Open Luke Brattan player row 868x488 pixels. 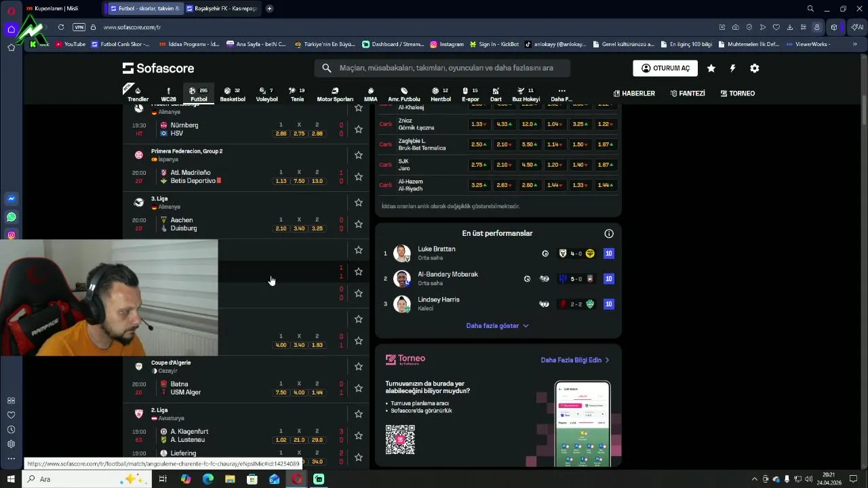pos(498,253)
